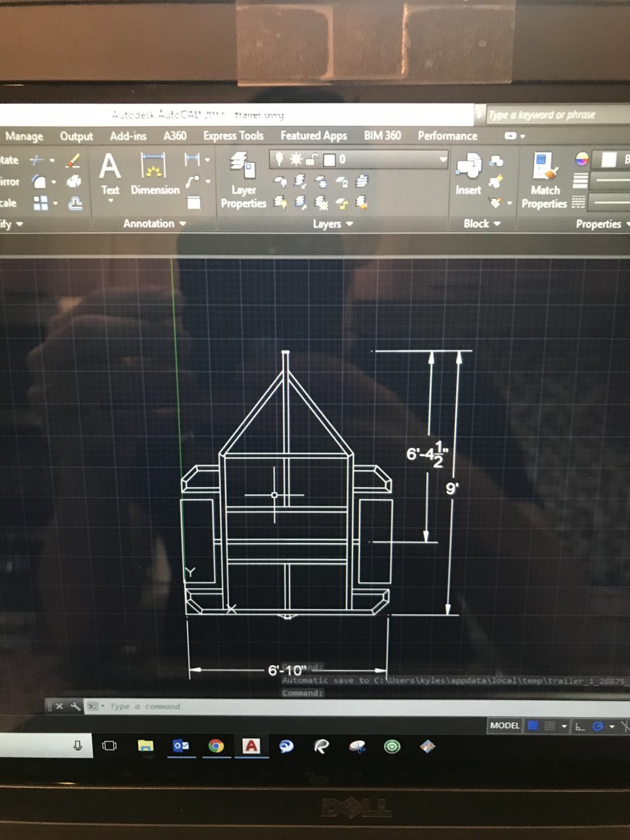Open the Revit taskbar icon
Screen dimensions: 630x840
321,746
